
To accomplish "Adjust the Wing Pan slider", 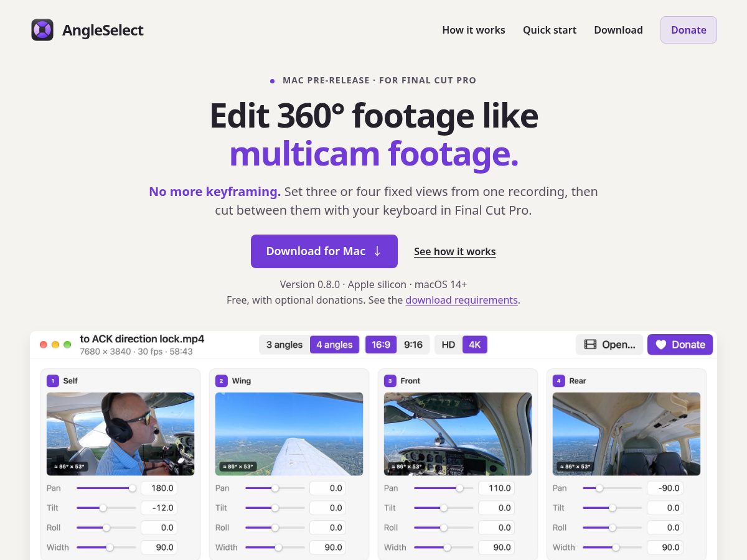I will [x=275, y=488].
